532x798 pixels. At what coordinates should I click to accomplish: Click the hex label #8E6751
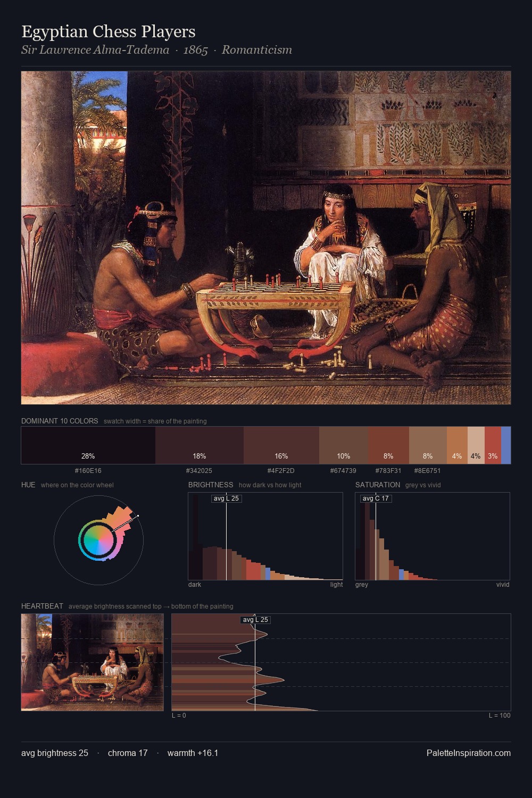[x=427, y=471]
